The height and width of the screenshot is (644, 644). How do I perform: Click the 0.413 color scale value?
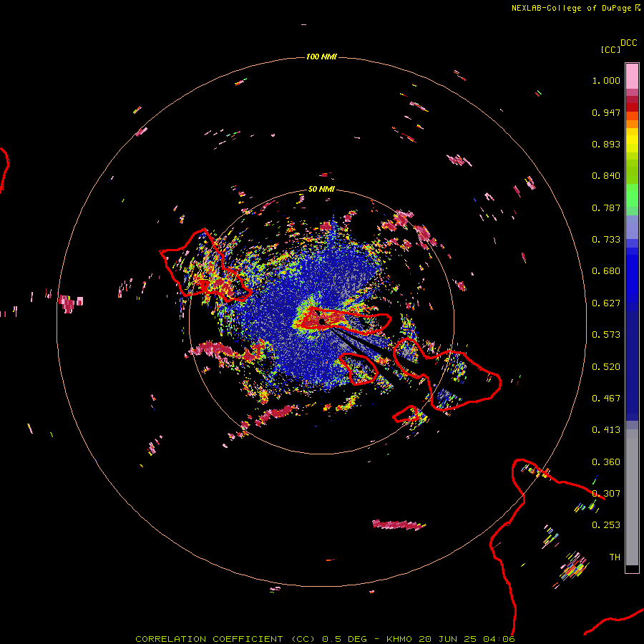606,430
